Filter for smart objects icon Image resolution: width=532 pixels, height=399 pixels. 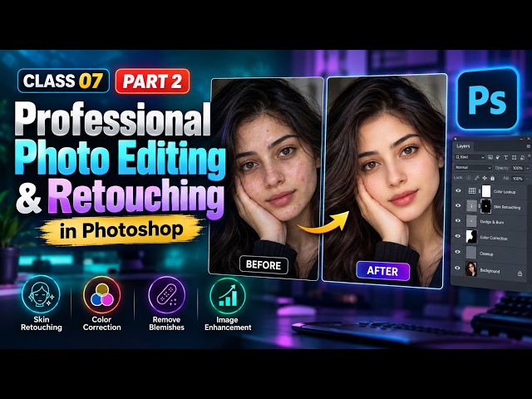click(523, 157)
